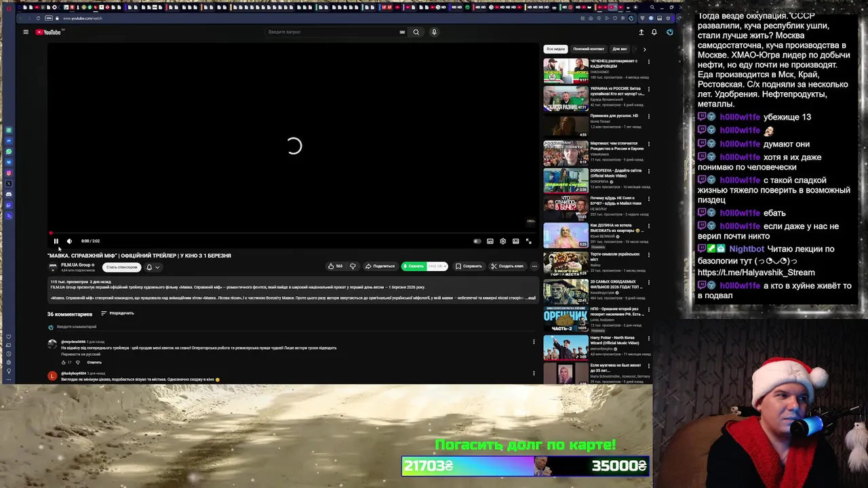Click the magnifier search button
The image size is (868, 488).
pos(416,32)
